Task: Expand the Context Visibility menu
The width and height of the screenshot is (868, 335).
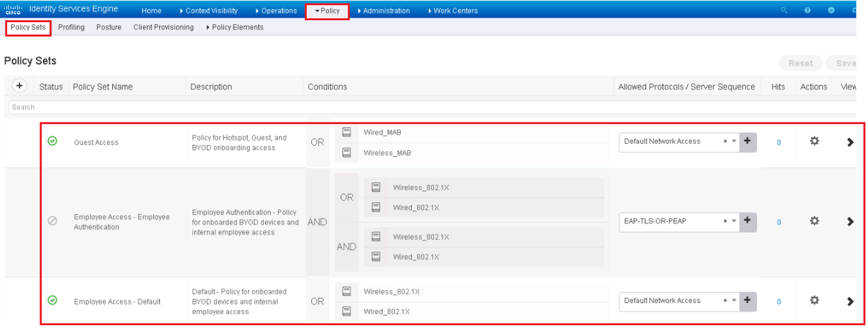Action: pyautogui.click(x=208, y=11)
